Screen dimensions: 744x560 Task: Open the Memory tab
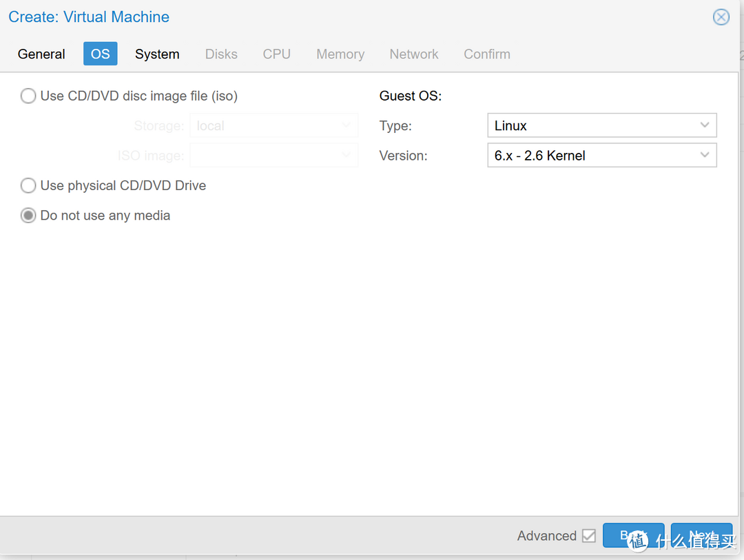tap(340, 54)
